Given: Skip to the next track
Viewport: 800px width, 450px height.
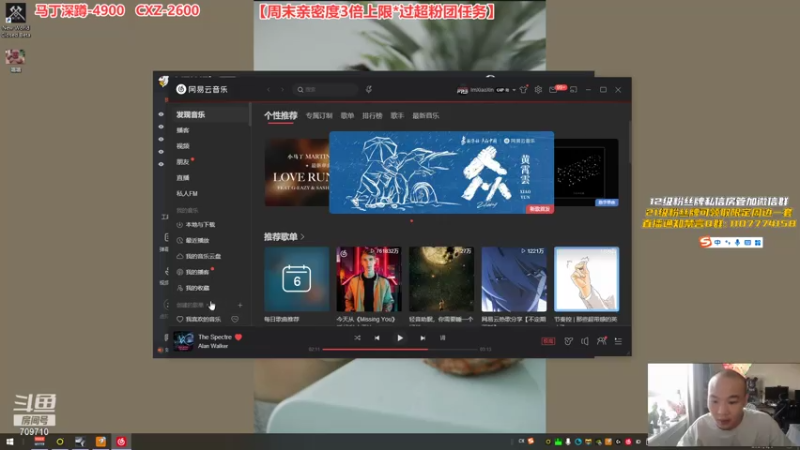Looking at the screenshot, I should tap(422, 338).
